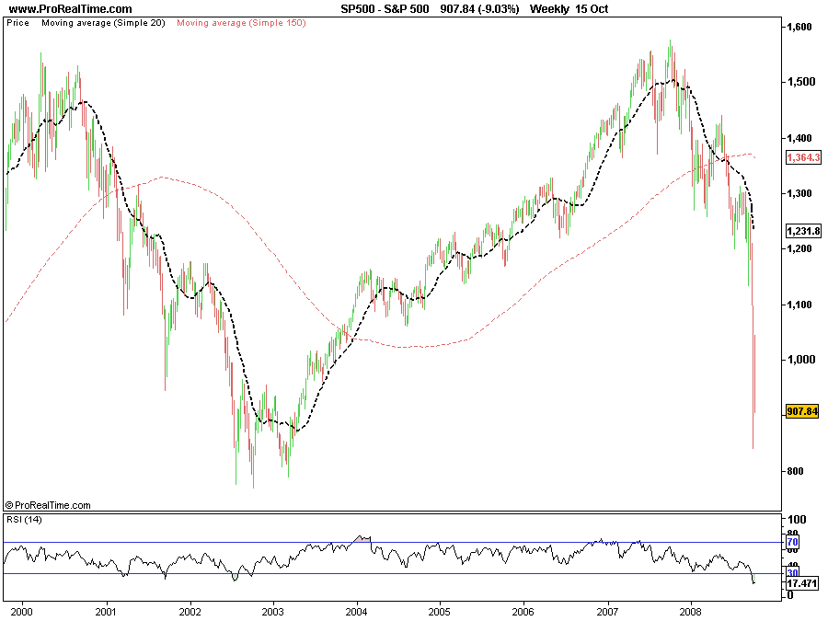
Task: Click the 1,231.8 moving average value box
Action: 803,231
